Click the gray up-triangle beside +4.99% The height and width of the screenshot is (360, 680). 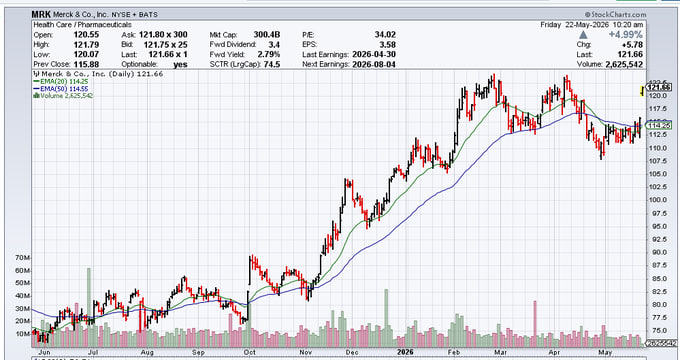583,35
